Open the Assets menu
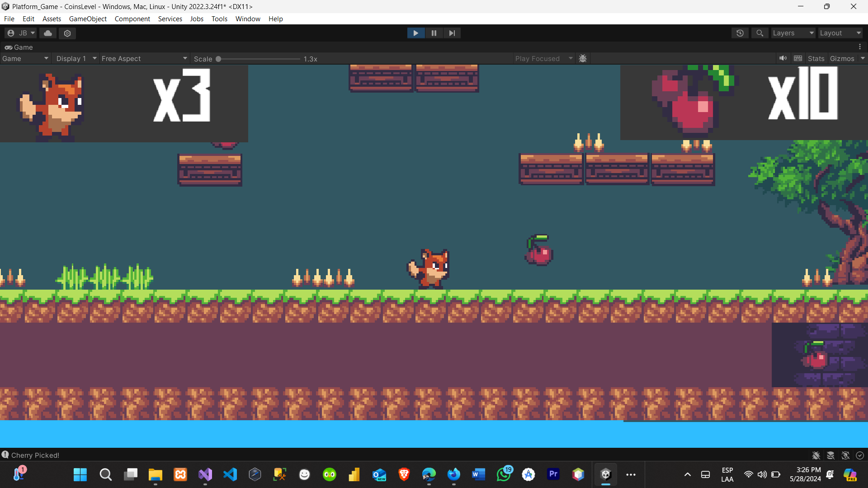Viewport: 868px width, 488px height. click(x=52, y=19)
